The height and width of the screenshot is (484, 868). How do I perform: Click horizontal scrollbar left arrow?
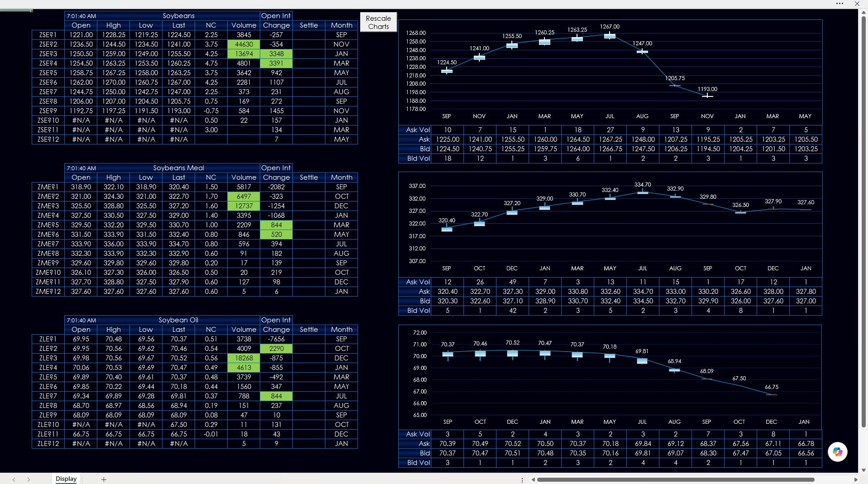coord(533,479)
